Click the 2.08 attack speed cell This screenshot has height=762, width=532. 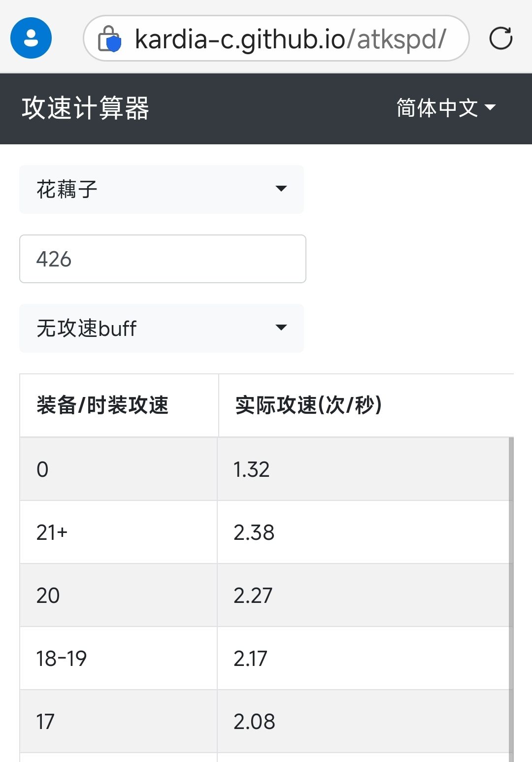coord(254,722)
